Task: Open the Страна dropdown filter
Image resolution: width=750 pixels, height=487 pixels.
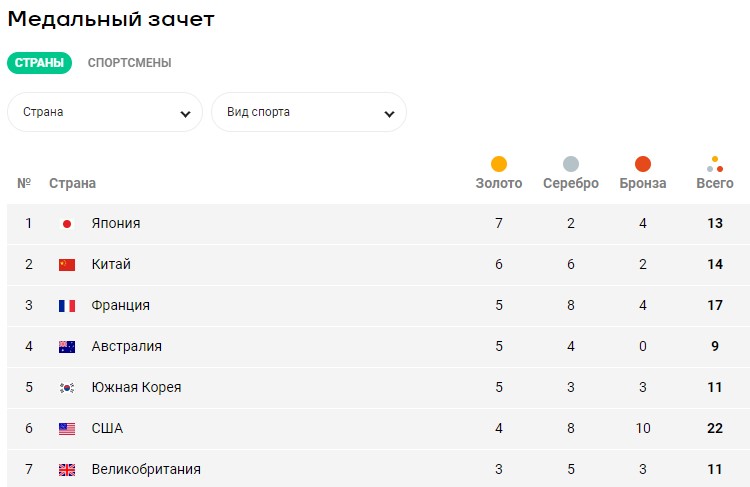Action: point(105,112)
